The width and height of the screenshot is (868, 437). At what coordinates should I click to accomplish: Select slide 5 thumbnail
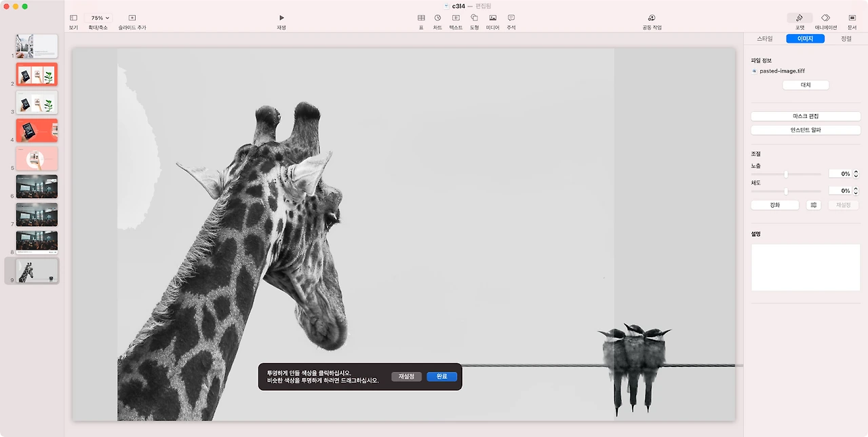37,158
